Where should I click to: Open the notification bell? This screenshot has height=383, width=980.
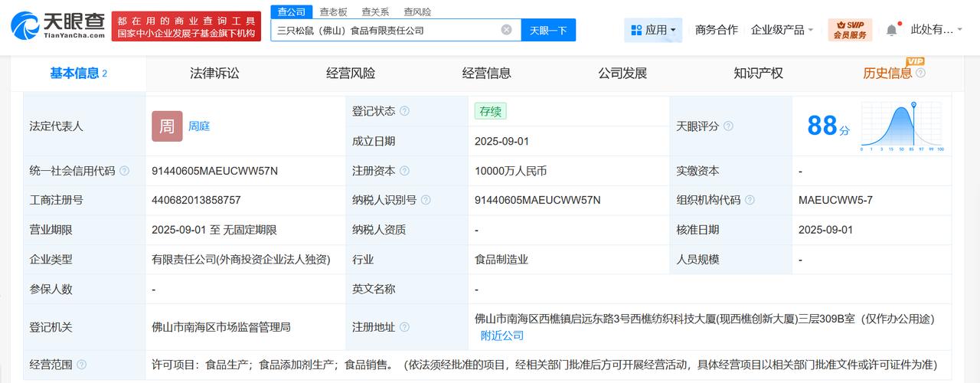pos(892,30)
